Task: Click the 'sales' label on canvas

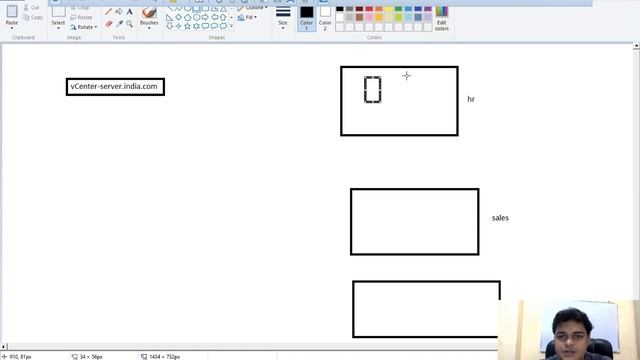Action: click(500, 218)
